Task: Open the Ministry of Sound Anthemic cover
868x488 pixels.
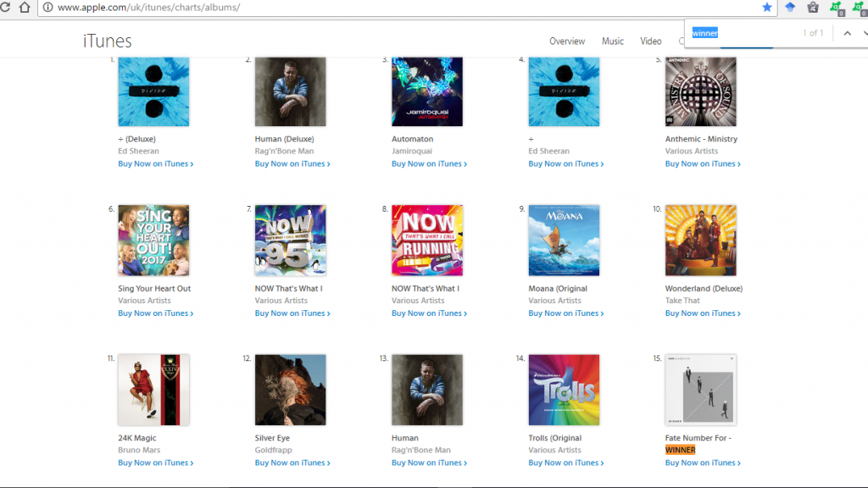Action: 700,91
